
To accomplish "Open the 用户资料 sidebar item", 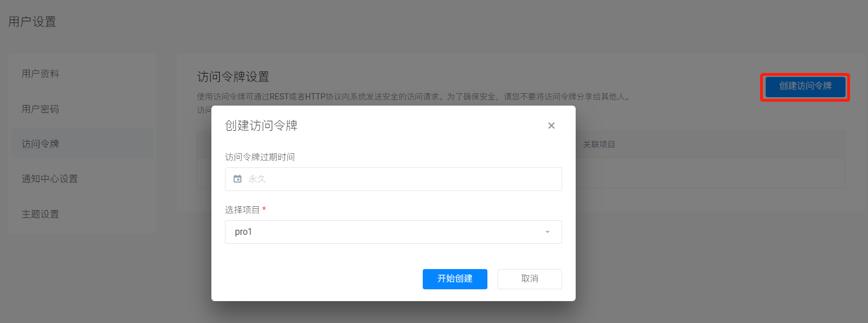I will point(40,74).
